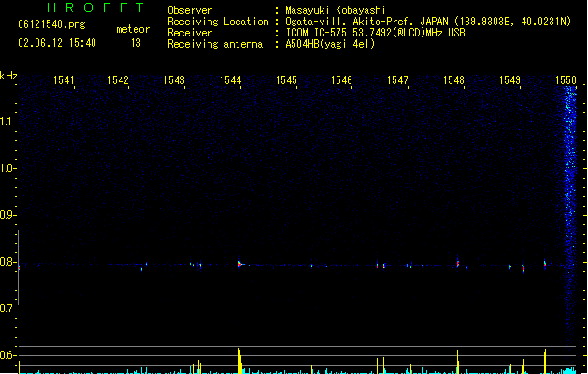Select antenna value A504HB(yagi 4el)
The height and width of the screenshot is (374, 588).
tap(330, 44)
